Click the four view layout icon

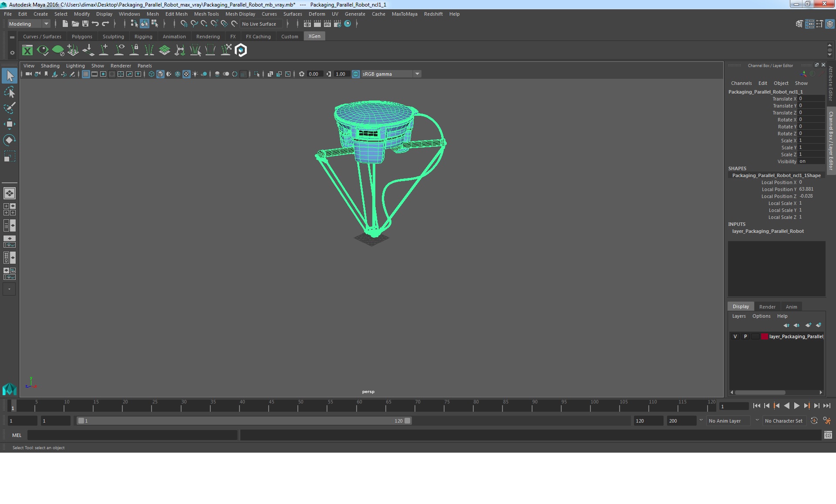(x=10, y=209)
